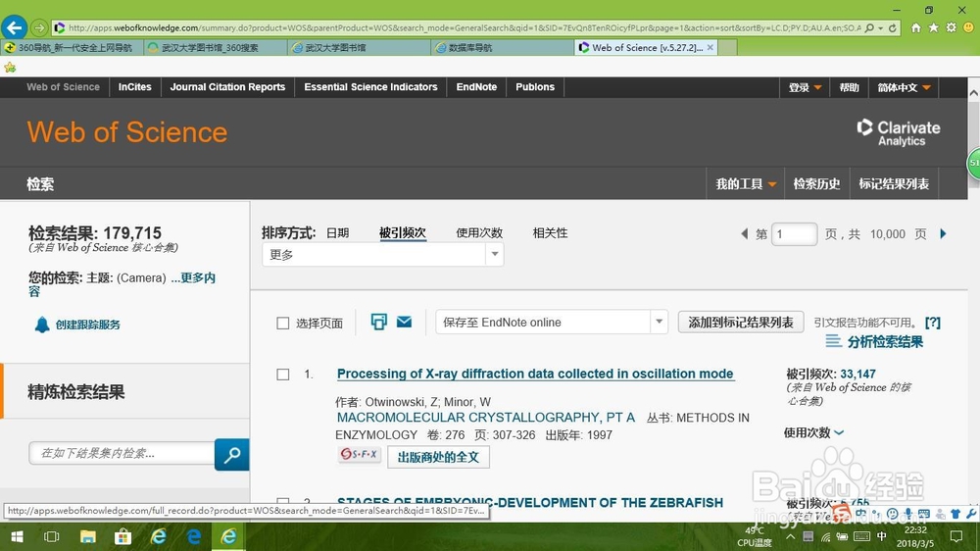The height and width of the screenshot is (551, 980).
Task: Open Journal Citation Reports menu item
Action: click(x=227, y=87)
